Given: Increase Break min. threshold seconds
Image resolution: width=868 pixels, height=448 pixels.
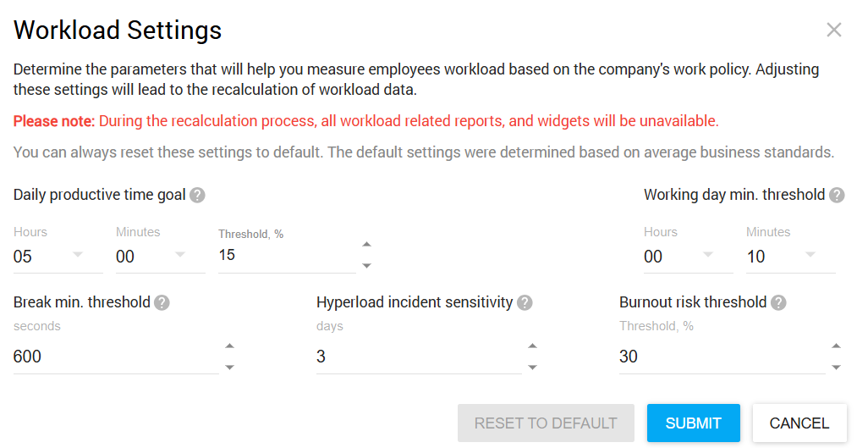Looking at the screenshot, I should click(x=229, y=346).
